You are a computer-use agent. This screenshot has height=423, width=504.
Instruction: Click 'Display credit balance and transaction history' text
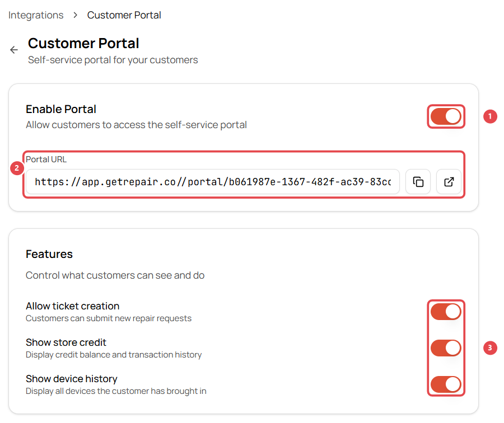tap(114, 355)
